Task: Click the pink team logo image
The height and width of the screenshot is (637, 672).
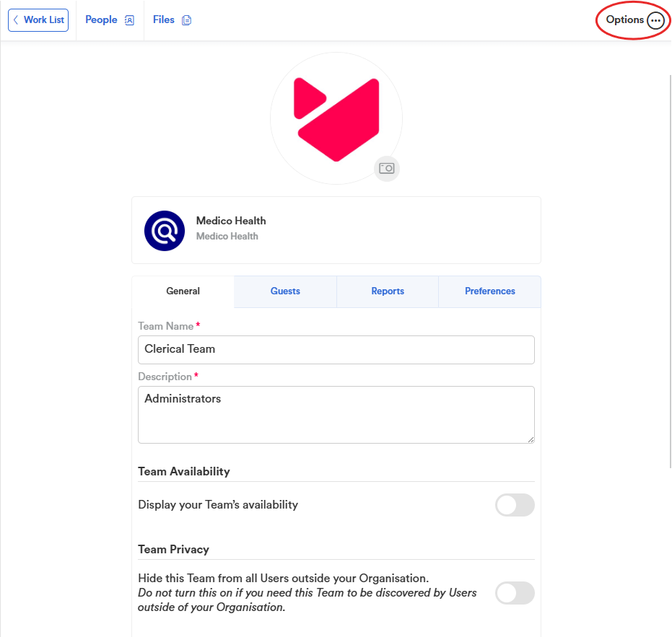Action: point(336,120)
